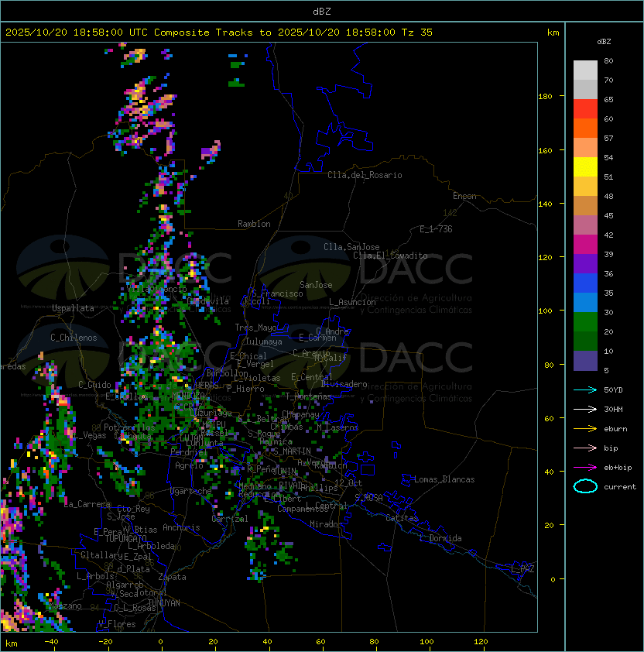Click the Carrizal map label
Image resolution: width=644 pixels, height=652 pixels.
pyautogui.click(x=229, y=519)
